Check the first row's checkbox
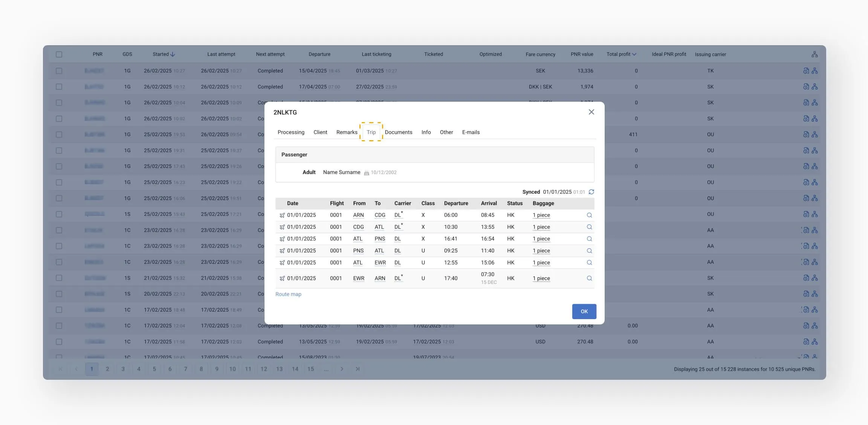 [x=59, y=71]
